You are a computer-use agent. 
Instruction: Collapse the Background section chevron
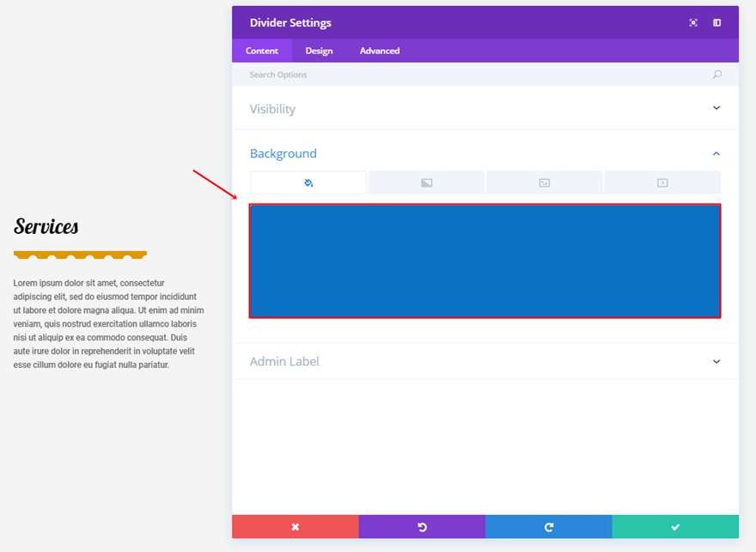point(716,154)
